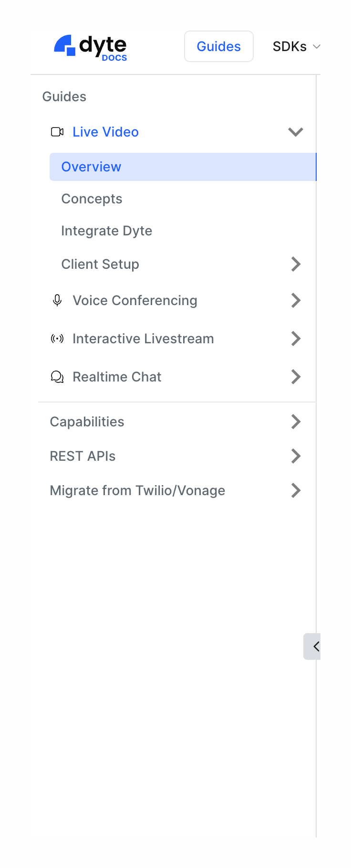The image size is (351, 868).
Task: Open the Overview page
Action: (91, 167)
